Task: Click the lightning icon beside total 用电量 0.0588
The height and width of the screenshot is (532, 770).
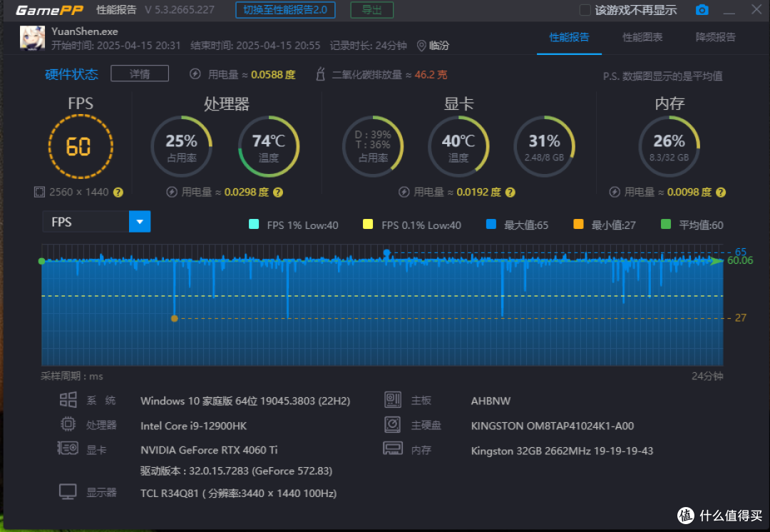Action: click(195, 74)
